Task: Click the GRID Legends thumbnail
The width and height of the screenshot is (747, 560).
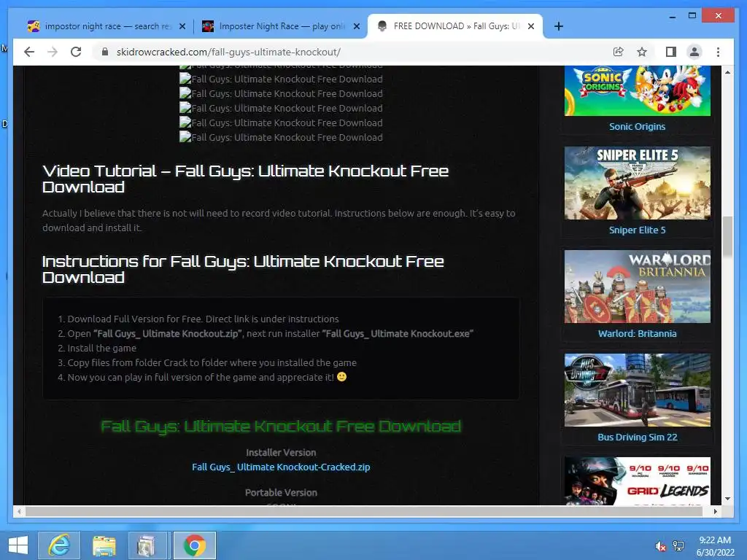Action: tap(638, 481)
